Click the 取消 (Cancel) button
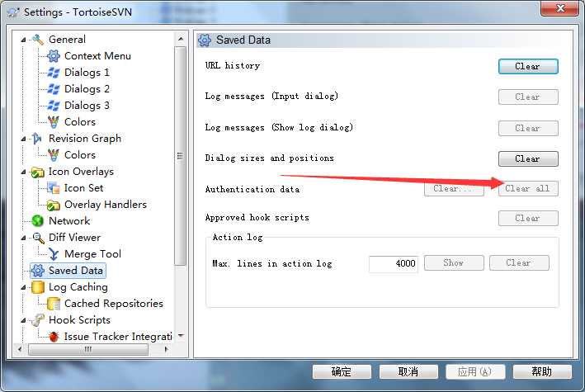This screenshot has height=392, width=585. 408,372
